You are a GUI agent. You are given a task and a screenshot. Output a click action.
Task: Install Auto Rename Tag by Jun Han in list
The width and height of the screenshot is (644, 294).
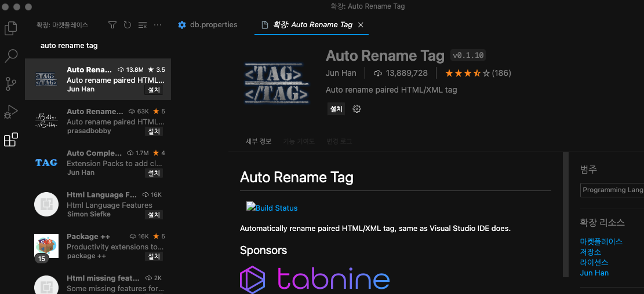coord(154,90)
